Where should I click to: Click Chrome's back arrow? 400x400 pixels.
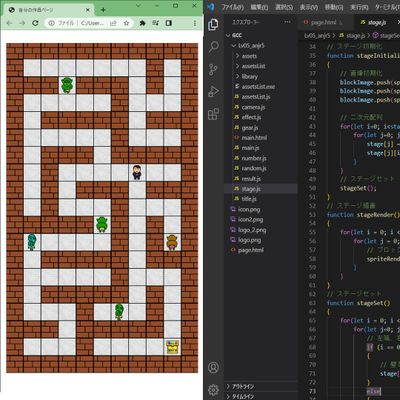pyautogui.click(x=9, y=23)
